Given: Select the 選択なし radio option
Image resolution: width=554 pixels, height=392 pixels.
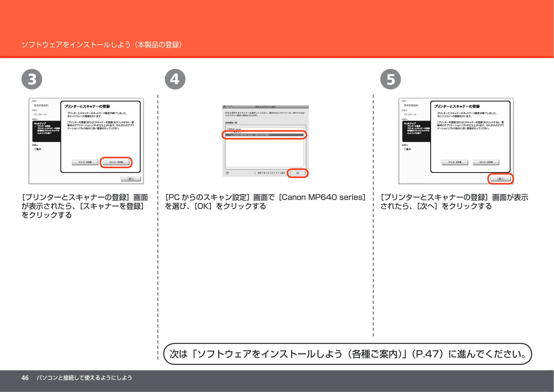Looking at the screenshot, I should click(232, 132).
